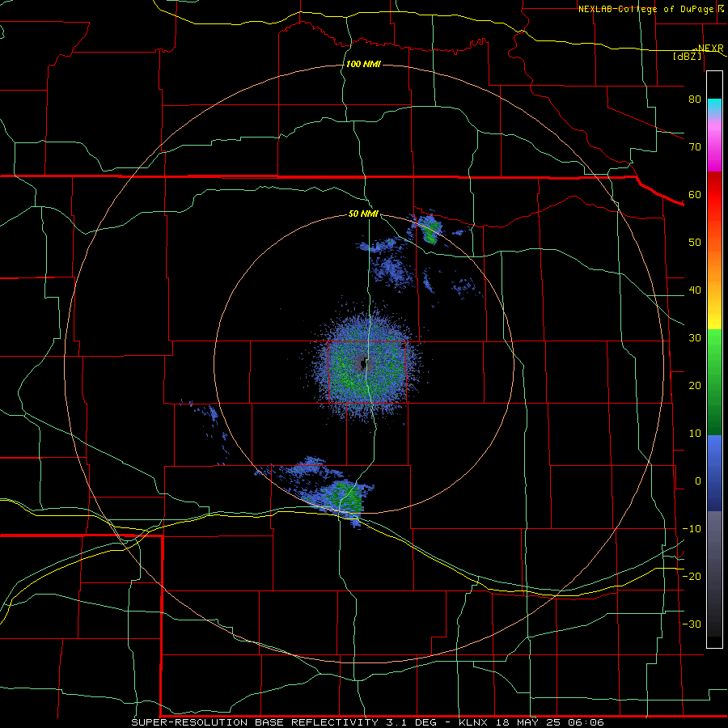This screenshot has height=728, width=728.
Task: Click the -10 value on the dBZ scale
Action: (692, 529)
